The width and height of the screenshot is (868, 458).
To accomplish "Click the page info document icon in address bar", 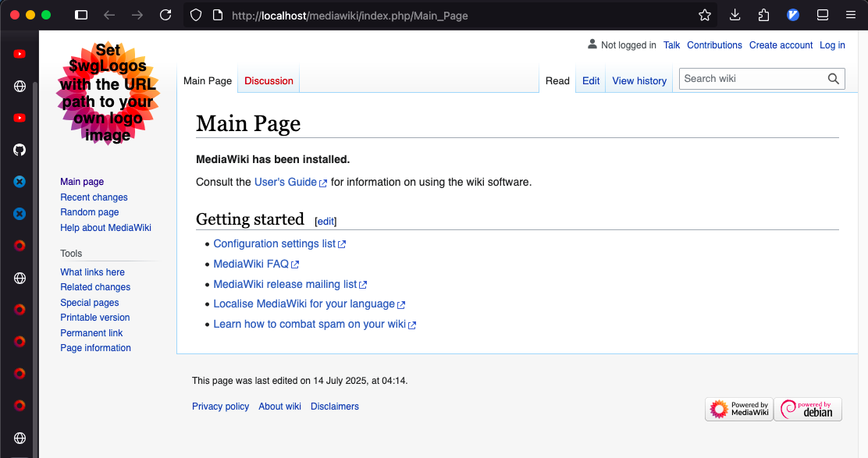I will point(218,15).
